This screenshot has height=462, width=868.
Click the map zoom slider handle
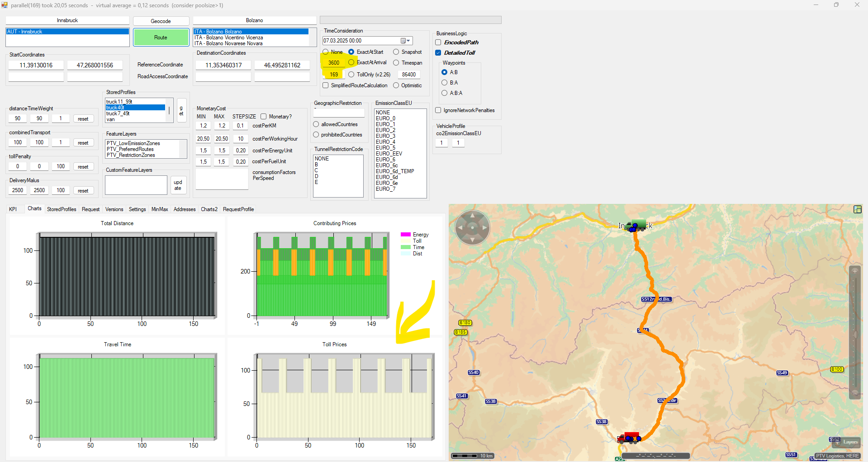click(x=855, y=335)
